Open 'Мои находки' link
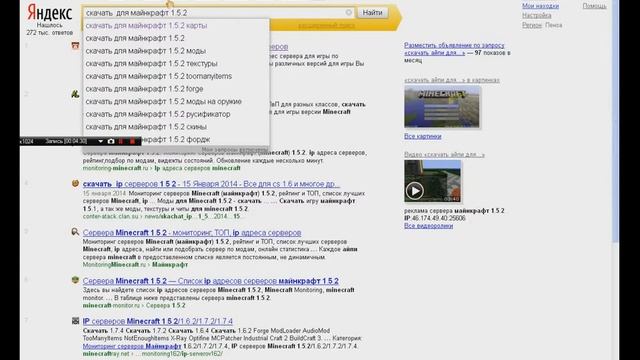Image resolution: width=640 pixels, height=360 pixels. (540, 6)
